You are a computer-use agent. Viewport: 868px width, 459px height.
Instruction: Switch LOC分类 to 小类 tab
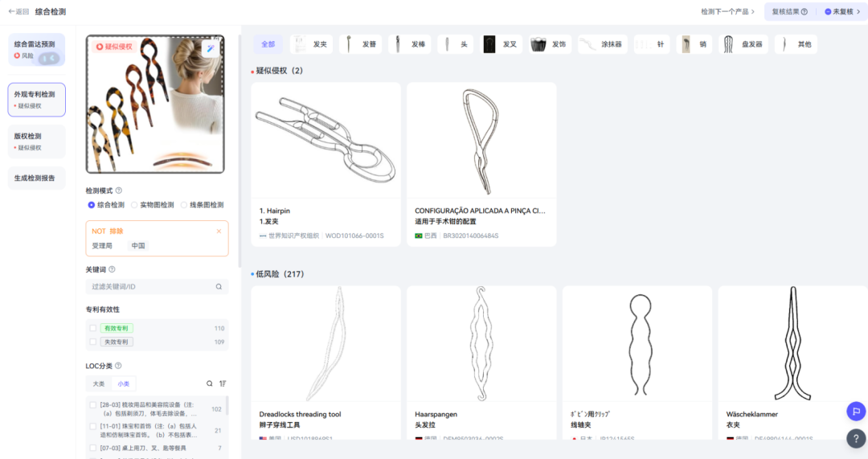coord(124,383)
